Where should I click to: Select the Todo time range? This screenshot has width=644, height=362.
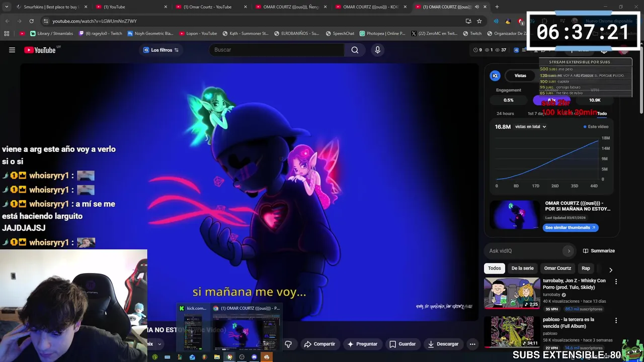(602, 114)
